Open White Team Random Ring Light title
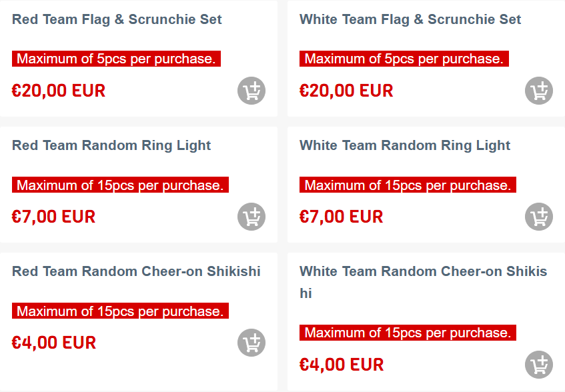This screenshot has width=565, height=392. [405, 145]
